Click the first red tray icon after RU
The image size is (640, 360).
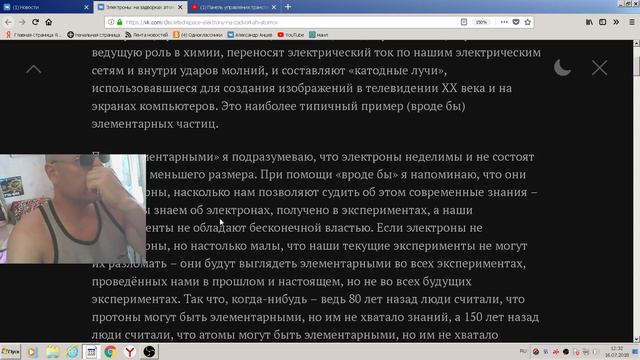pos(536,351)
